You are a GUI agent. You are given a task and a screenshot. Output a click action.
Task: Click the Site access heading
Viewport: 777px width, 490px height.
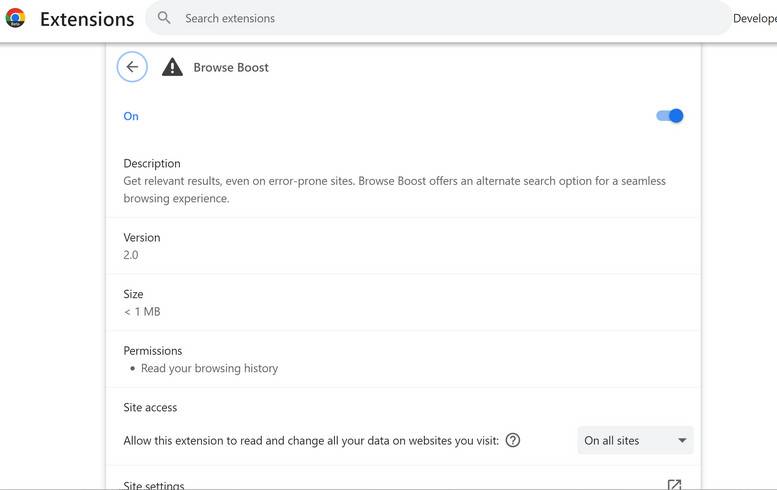[150, 407]
